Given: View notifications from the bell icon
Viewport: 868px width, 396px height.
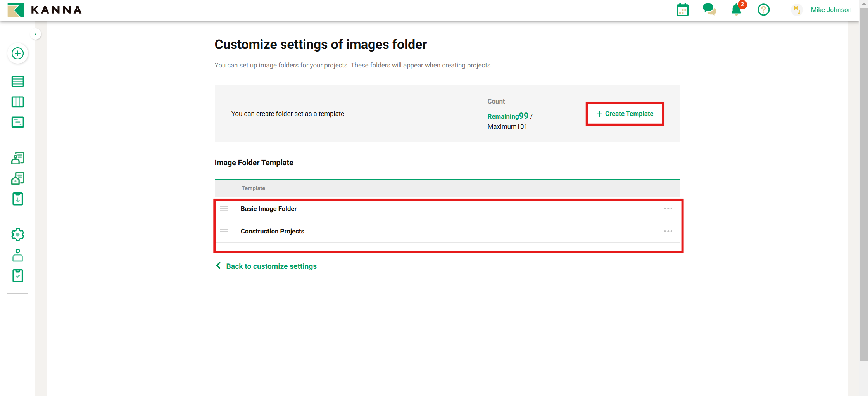Looking at the screenshot, I should click(736, 10).
